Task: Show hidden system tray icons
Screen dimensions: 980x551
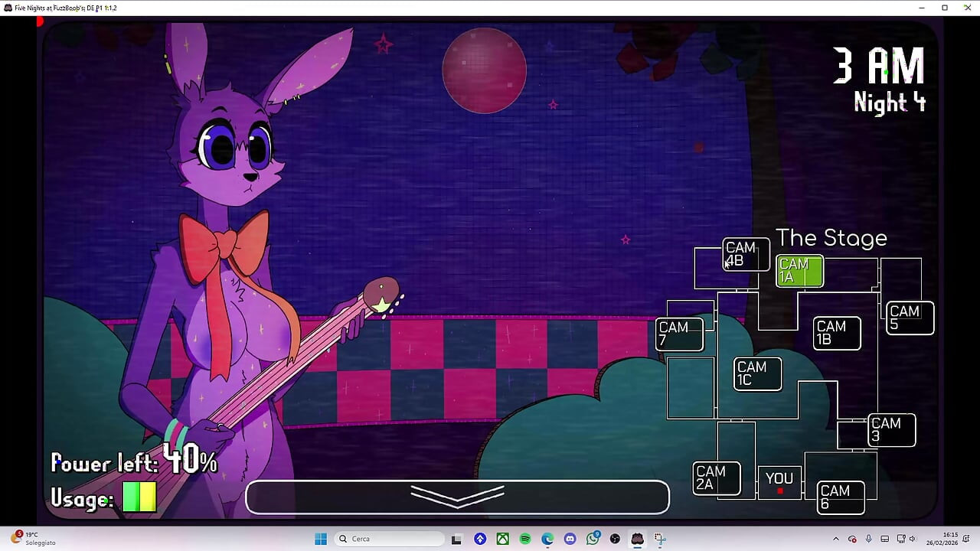Action: click(836, 539)
